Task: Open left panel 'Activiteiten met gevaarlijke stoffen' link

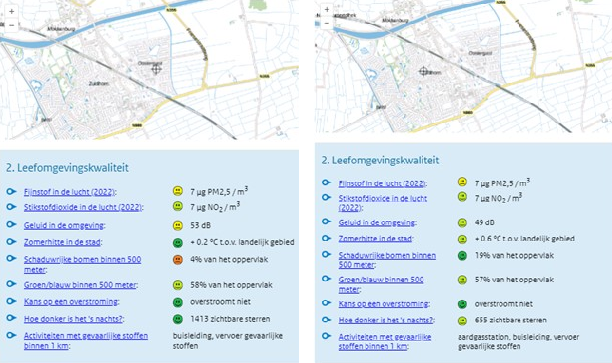Action: click(86, 340)
